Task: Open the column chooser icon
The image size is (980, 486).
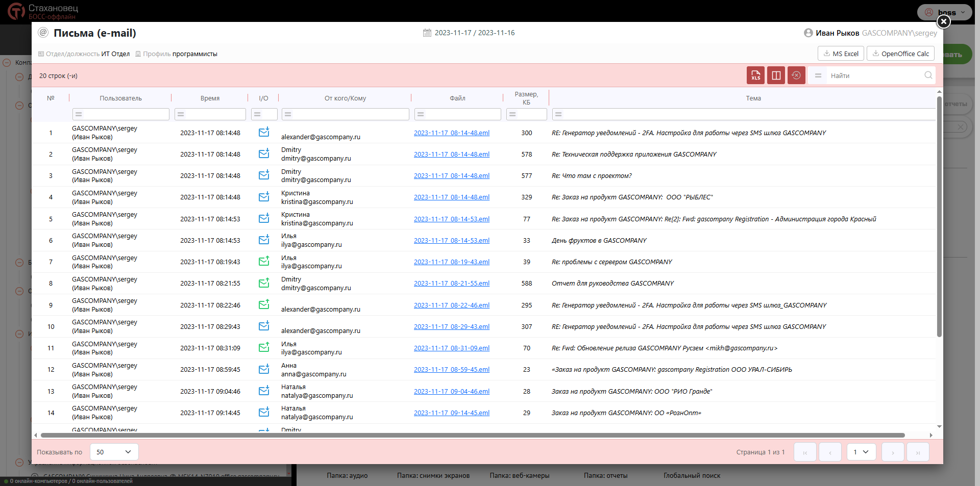Action: [776, 75]
